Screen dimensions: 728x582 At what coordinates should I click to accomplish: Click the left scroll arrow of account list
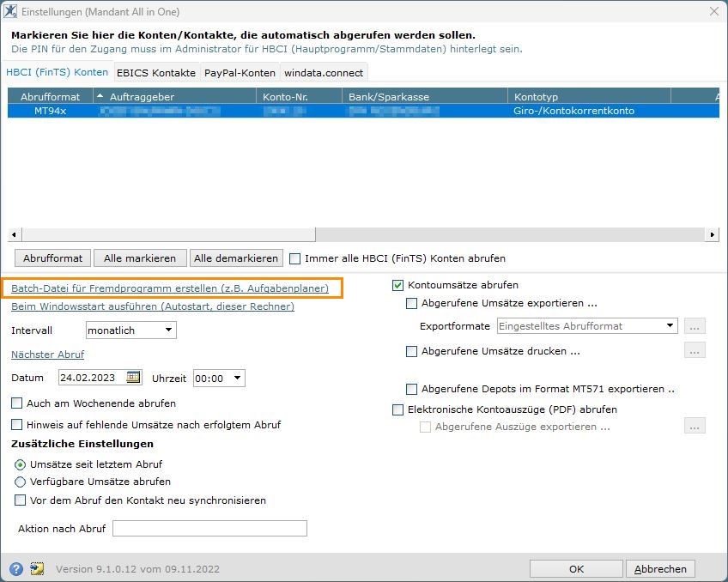tap(14, 234)
